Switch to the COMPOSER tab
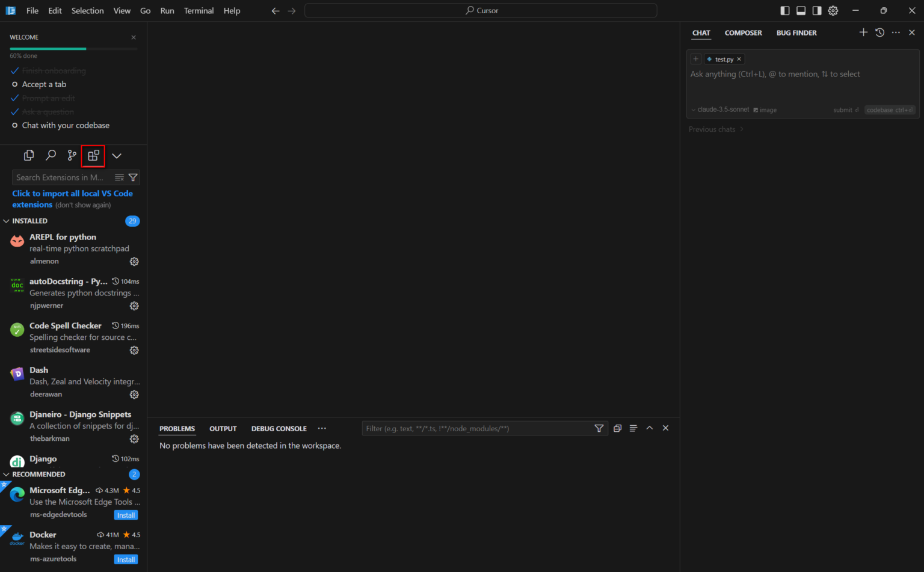Viewport: 924px width, 572px height. [743, 33]
